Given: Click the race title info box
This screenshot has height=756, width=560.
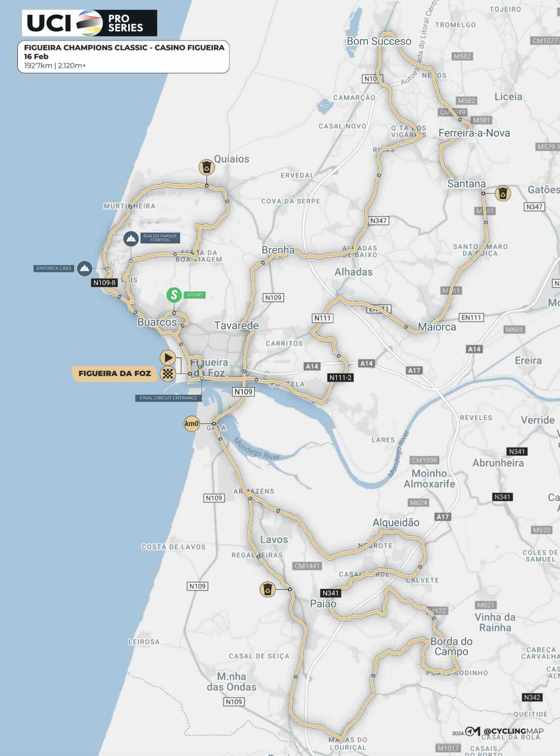Looking at the screenshot, I should tap(124, 56).
